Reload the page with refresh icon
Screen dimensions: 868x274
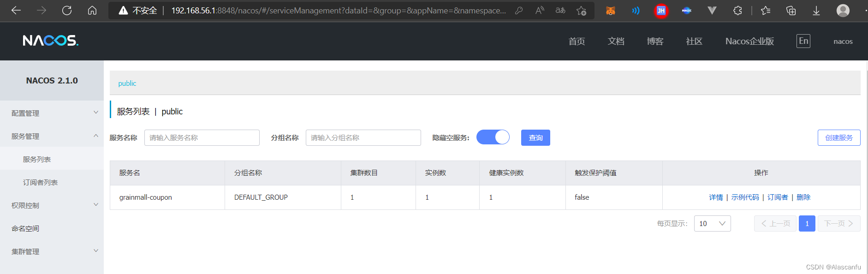point(67,10)
